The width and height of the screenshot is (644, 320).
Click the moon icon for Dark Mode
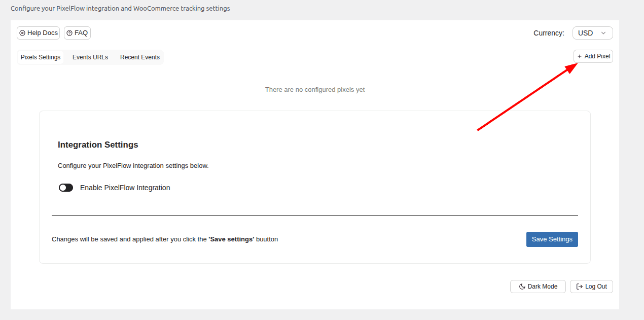522,287
